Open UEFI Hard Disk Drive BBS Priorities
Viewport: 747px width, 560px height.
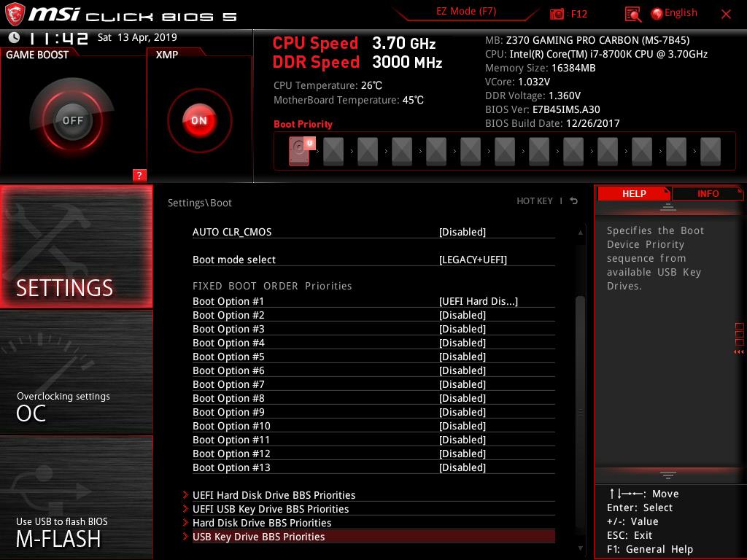coord(274,495)
